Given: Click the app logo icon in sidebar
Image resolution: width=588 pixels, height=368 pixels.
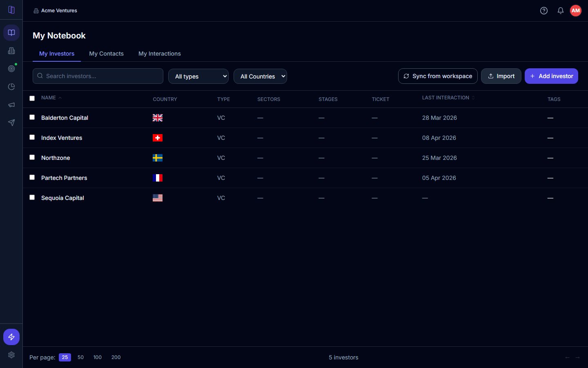Looking at the screenshot, I should coord(11,10).
